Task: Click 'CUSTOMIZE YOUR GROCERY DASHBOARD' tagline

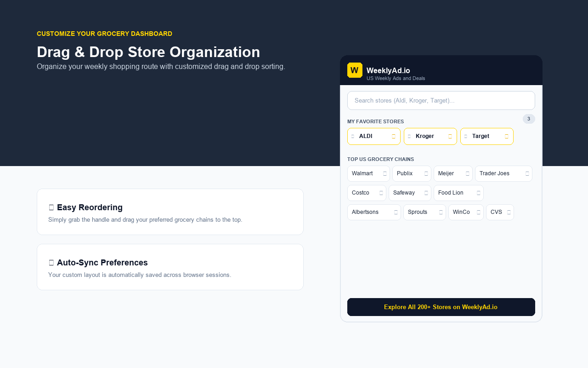Action: click(104, 34)
